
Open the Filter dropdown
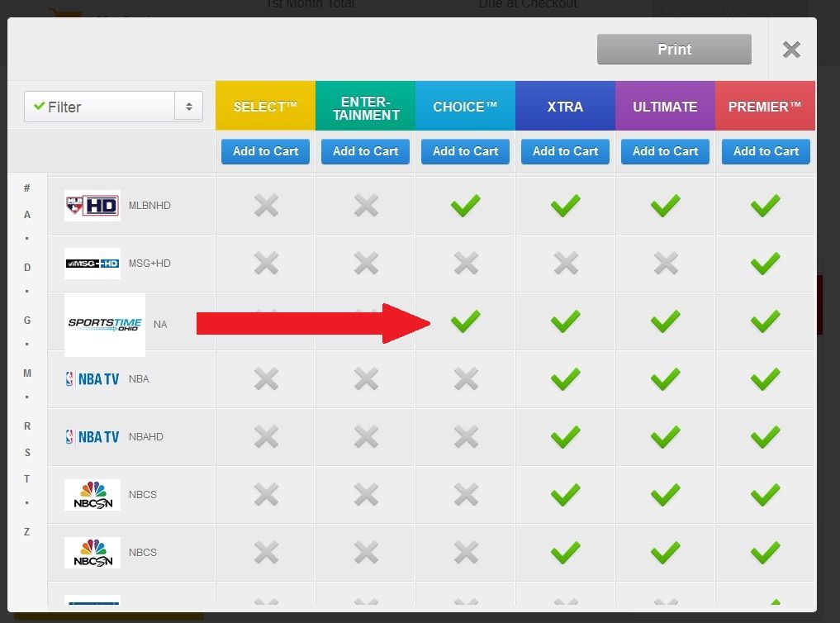[113, 107]
